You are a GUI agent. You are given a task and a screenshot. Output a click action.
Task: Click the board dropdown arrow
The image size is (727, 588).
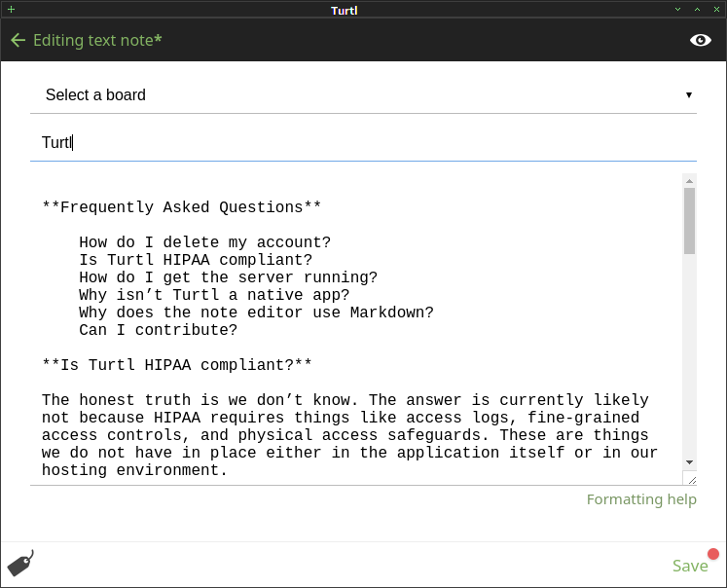[688, 95]
